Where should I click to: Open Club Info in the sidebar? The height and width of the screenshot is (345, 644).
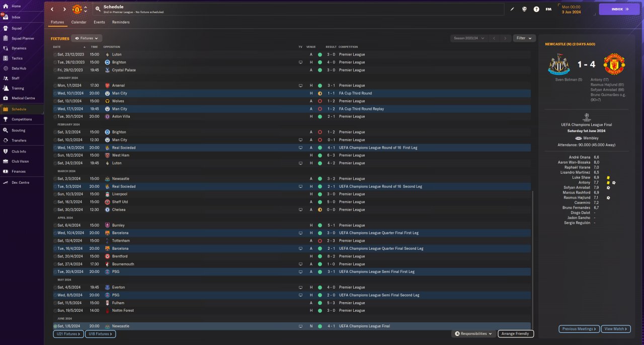click(19, 152)
